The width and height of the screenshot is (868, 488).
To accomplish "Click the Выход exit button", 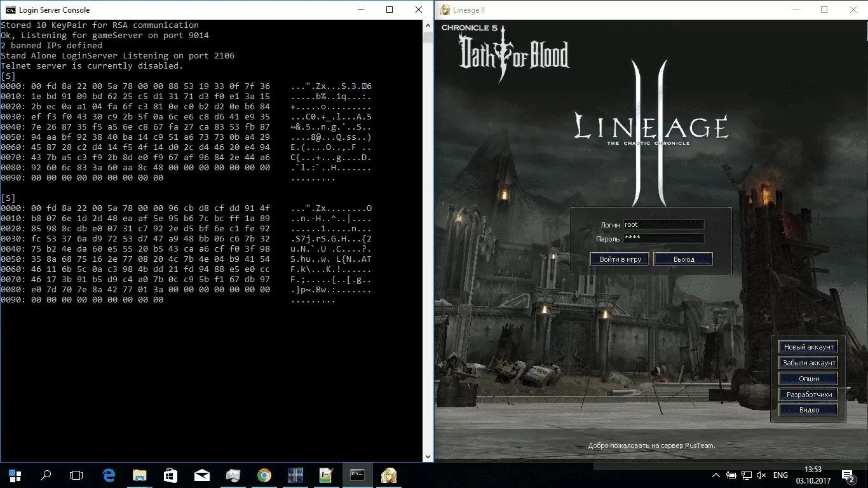I will tap(684, 259).
